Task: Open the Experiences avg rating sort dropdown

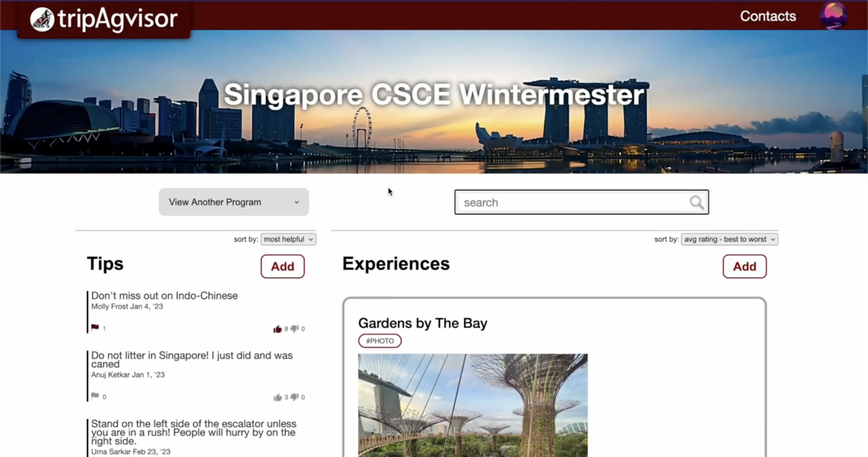Action: point(729,239)
